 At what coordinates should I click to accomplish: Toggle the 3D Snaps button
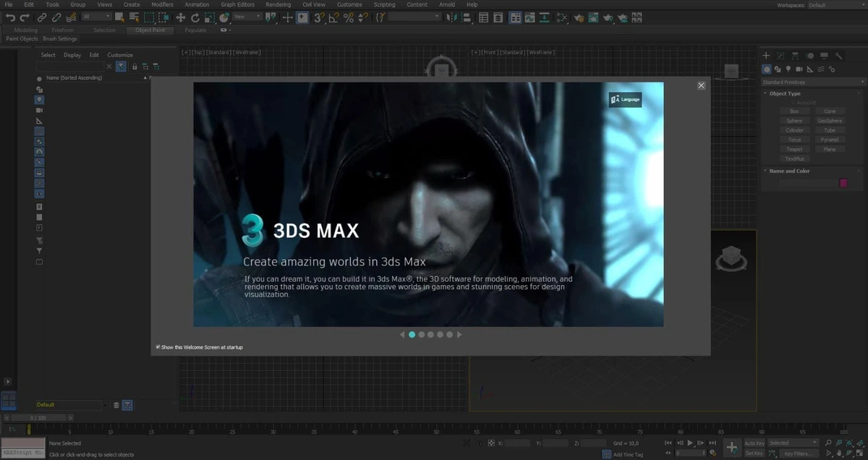click(x=318, y=17)
